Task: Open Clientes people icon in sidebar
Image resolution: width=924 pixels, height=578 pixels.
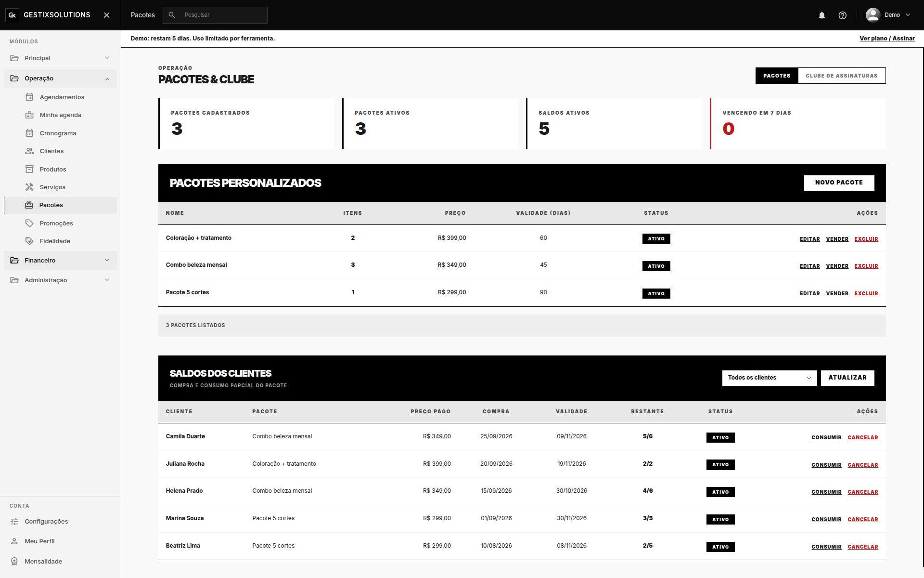Action: tap(29, 151)
